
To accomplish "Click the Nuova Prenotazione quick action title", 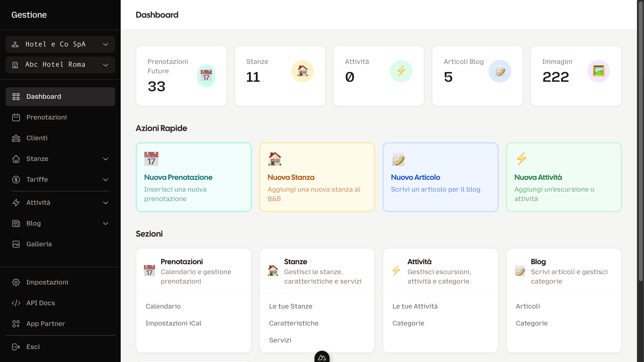I will pos(178,177).
